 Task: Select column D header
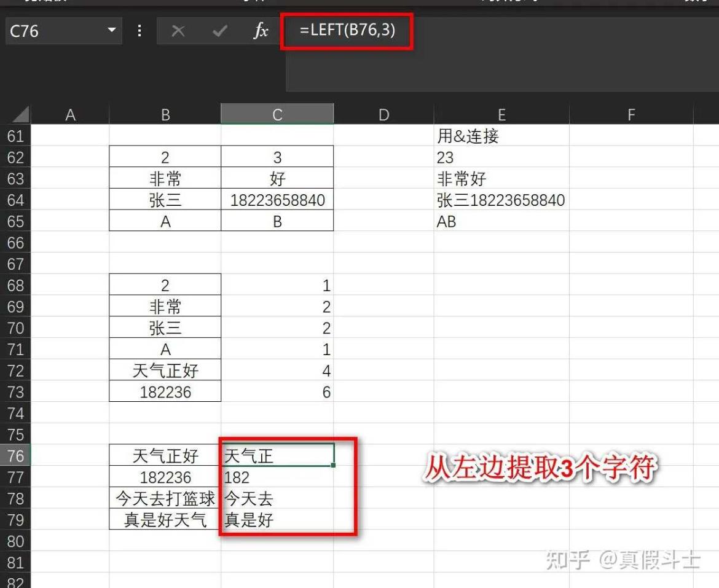pos(384,114)
